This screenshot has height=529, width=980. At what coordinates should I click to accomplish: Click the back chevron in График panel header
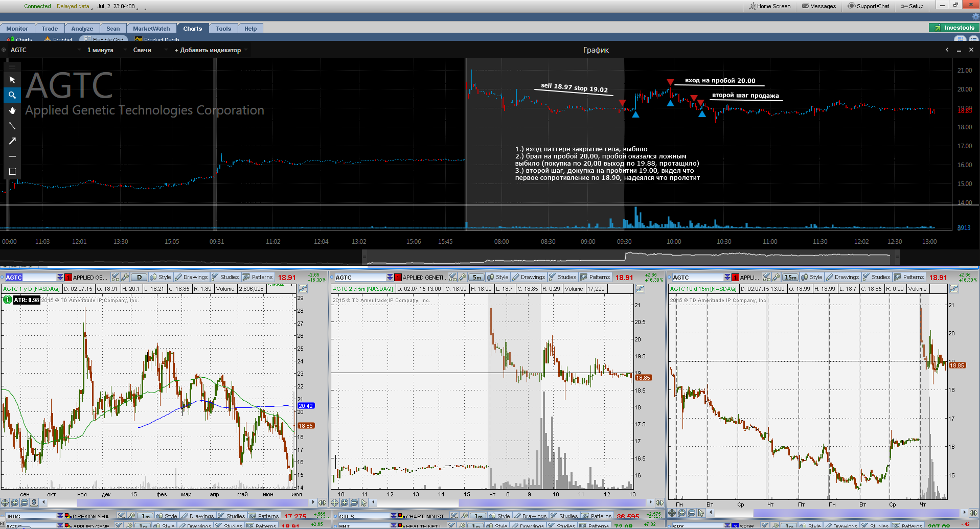pyautogui.click(x=947, y=50)
